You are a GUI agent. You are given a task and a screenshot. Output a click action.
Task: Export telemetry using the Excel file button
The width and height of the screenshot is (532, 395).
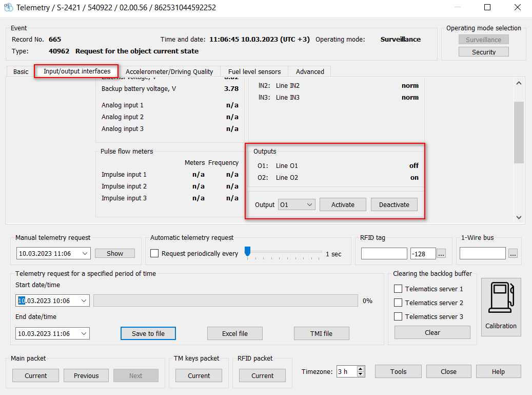click(234, 334)
